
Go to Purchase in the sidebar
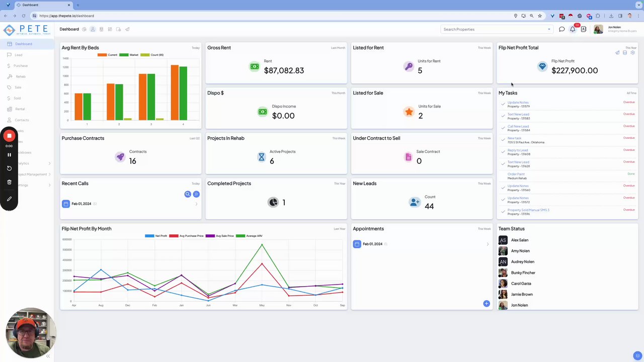pos(21,66)
